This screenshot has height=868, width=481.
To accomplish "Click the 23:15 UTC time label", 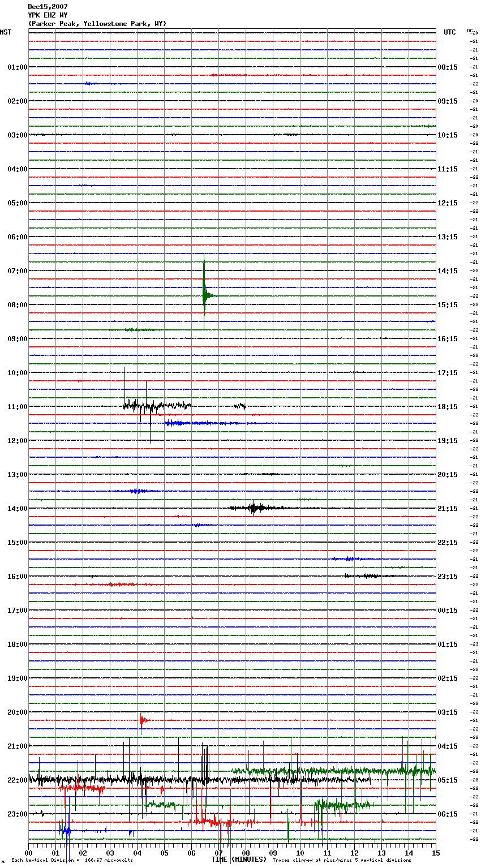I will coord(448,577).
